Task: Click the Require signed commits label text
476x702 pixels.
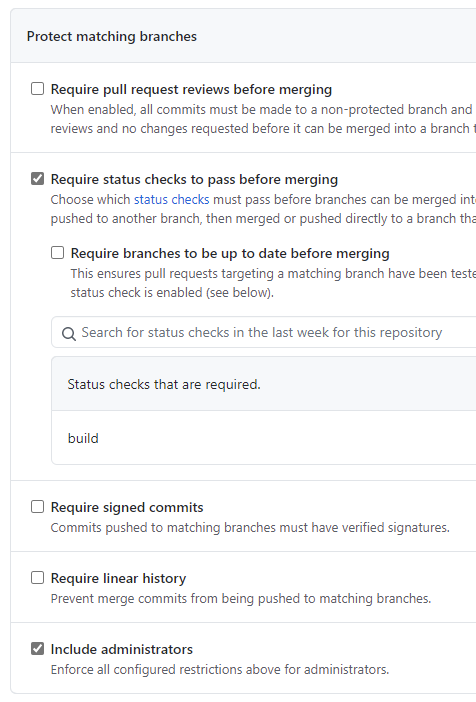Action: [x=127, y=507]
